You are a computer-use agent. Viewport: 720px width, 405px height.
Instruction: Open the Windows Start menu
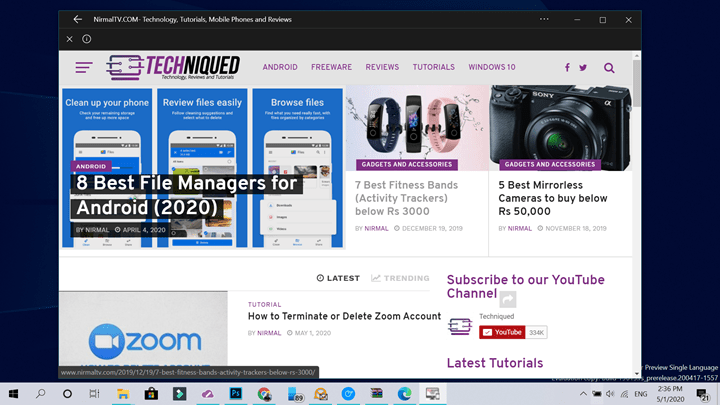[13, 394]
